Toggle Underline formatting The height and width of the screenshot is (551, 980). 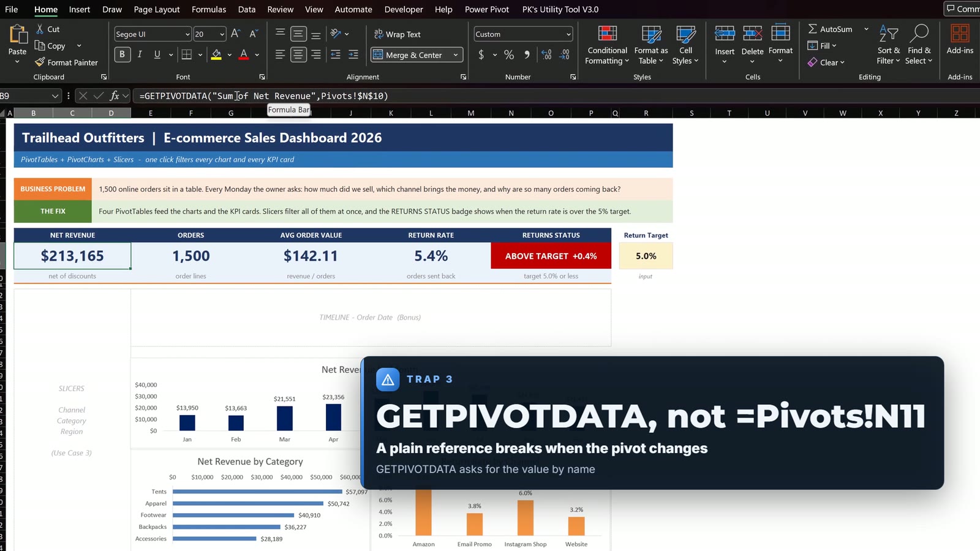(157, 54)
